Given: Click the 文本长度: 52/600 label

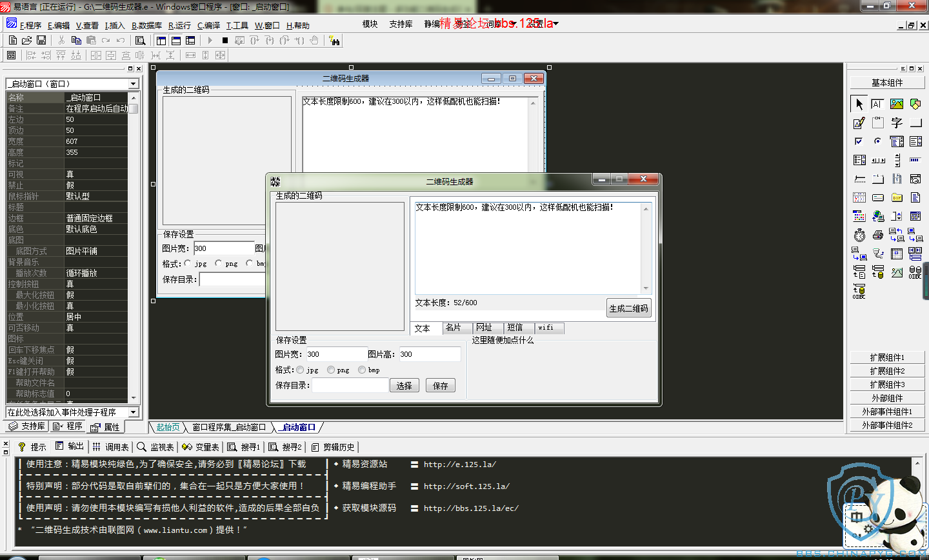Looking at the screenshot, I should click(x=446, y=303).
